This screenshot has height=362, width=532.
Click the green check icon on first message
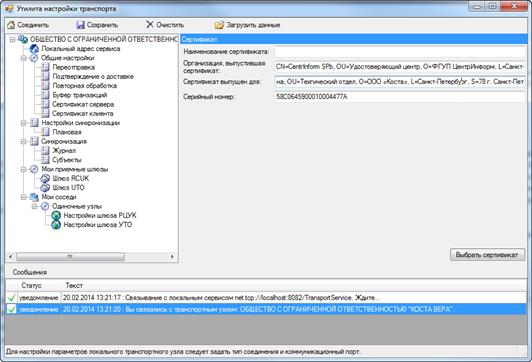(12, 298)
